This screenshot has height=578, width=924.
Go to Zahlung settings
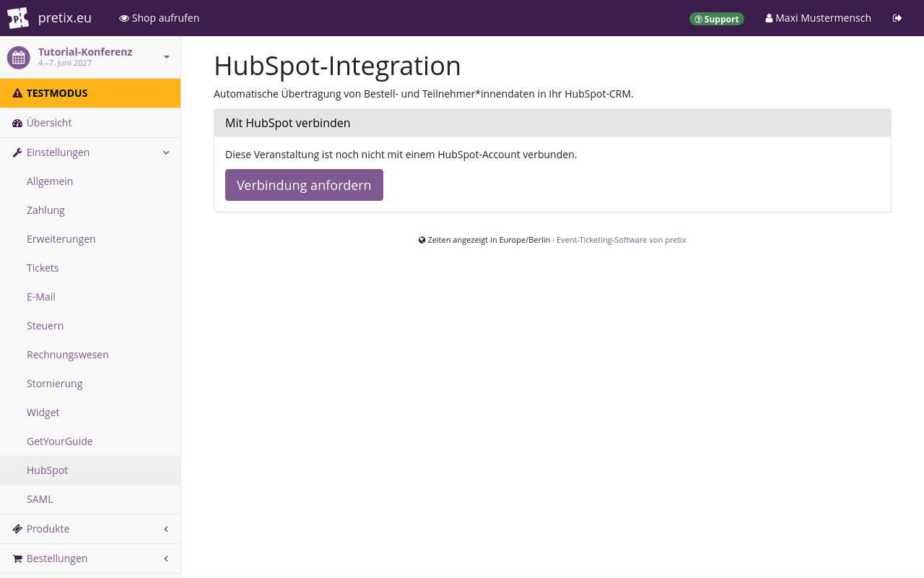click(90, 210)
